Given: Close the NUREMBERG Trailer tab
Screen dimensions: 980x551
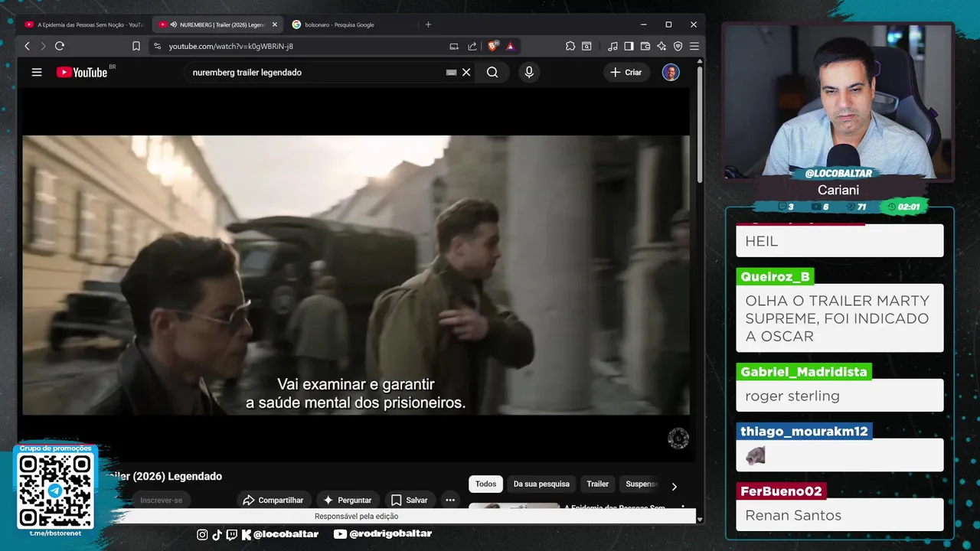Looking at the screenshot, I should click(275, 24).
